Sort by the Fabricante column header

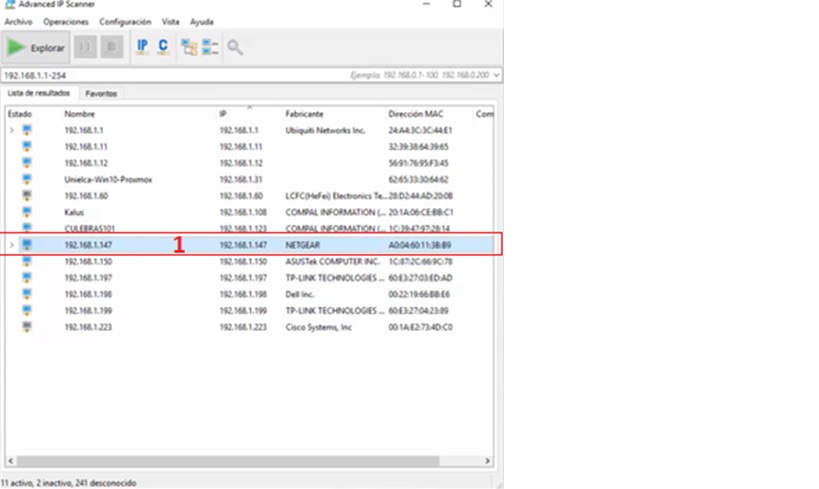(x=305, y=114)
